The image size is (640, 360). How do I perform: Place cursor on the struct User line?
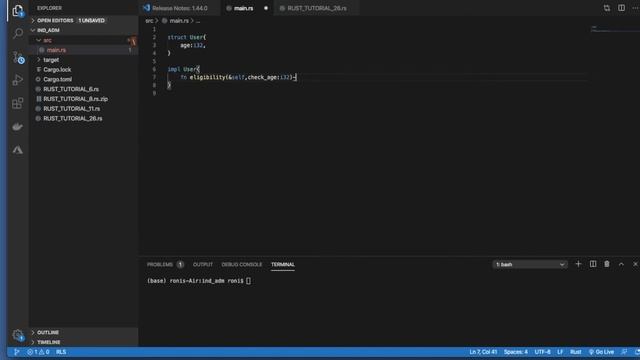click(x=187, y=37)
